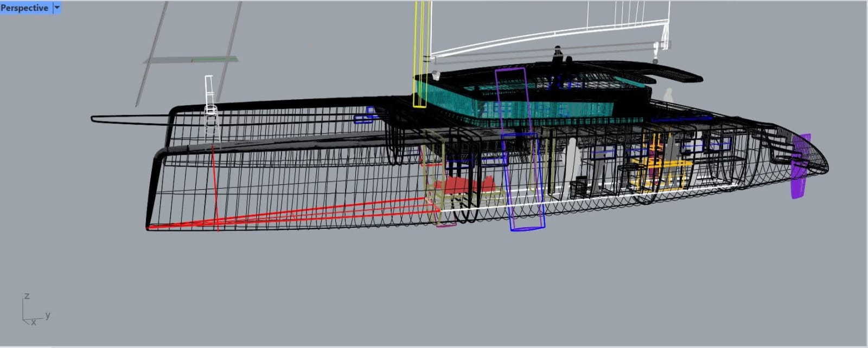Open the Perspective viewport dropdown arrow
Screen dimensions: 868x348
(57, 8)
